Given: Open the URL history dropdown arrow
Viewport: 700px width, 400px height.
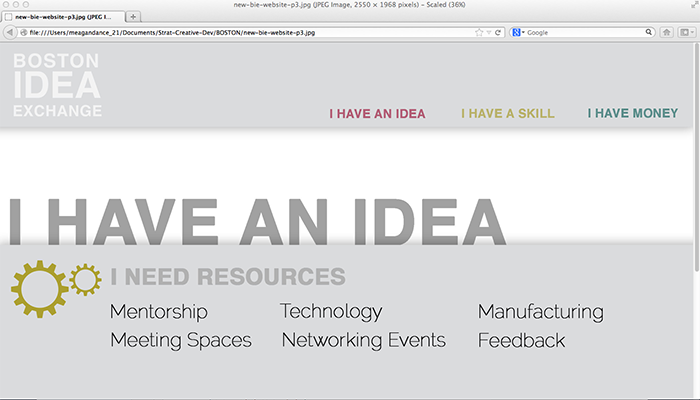Looking at the screenshot, I should pyautogui.click(x=489, y=33).
